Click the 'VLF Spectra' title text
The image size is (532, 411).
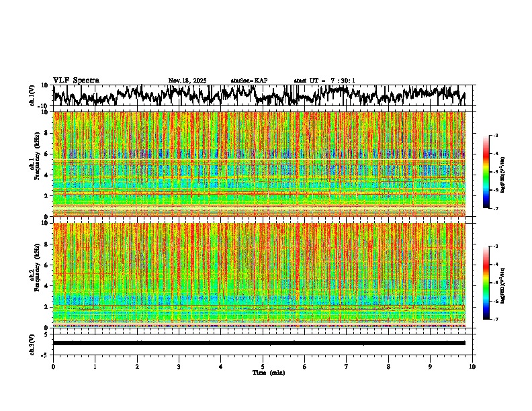click(76, 81)
